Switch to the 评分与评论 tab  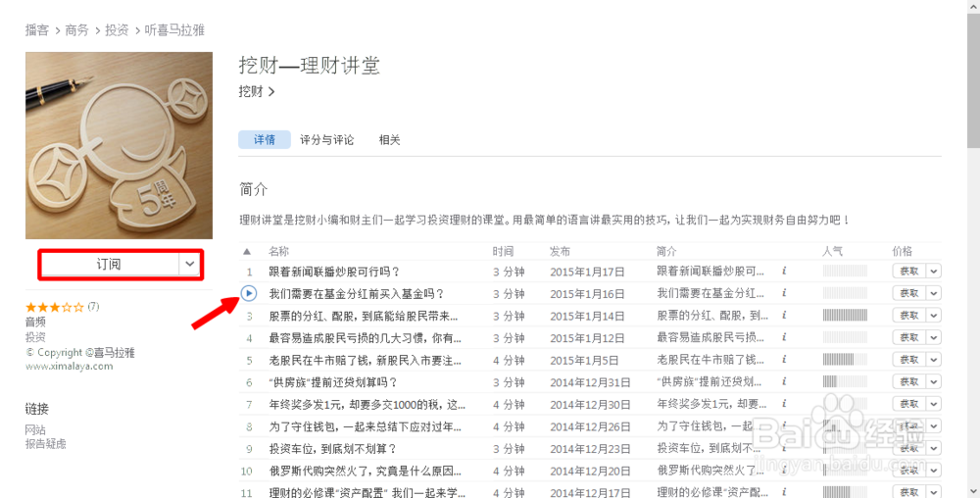coord(327,140)
